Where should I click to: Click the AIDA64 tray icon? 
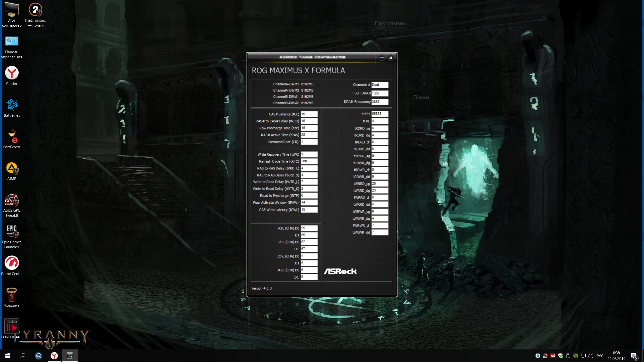553,356
